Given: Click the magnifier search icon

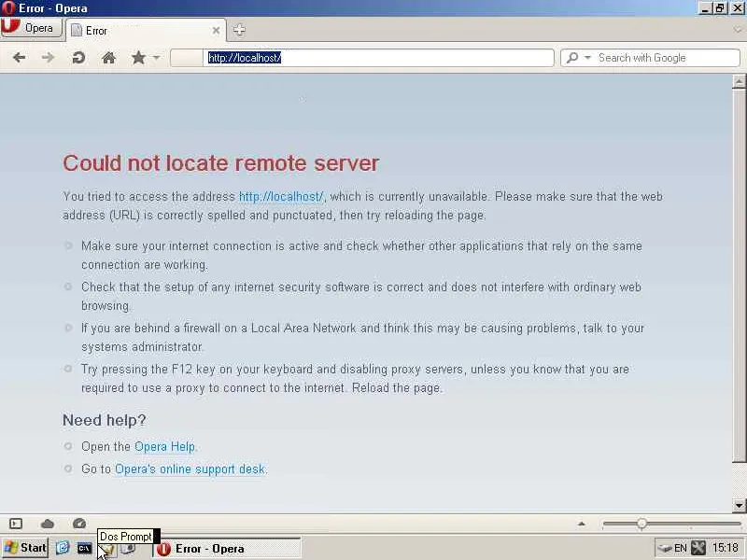Looking at the screenshot, I should [x=572, y=58].
